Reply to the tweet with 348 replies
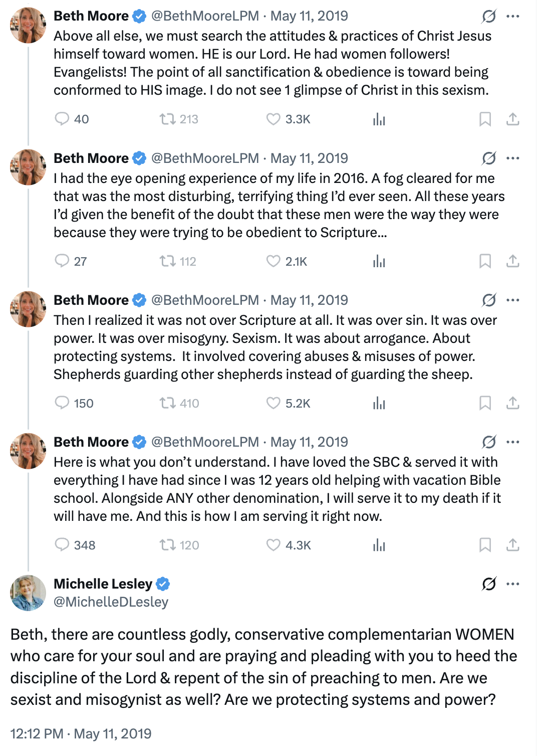554x756 pixels. click(62, 545)
